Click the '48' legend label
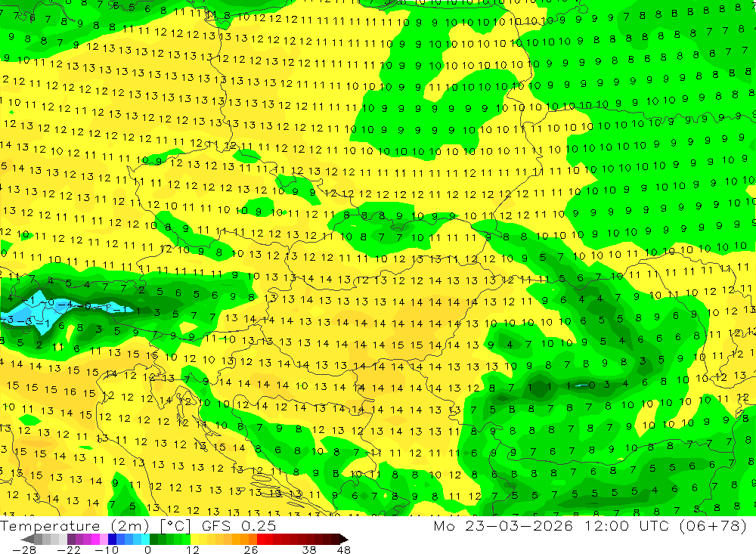The image size is (756, 554). 344,550
